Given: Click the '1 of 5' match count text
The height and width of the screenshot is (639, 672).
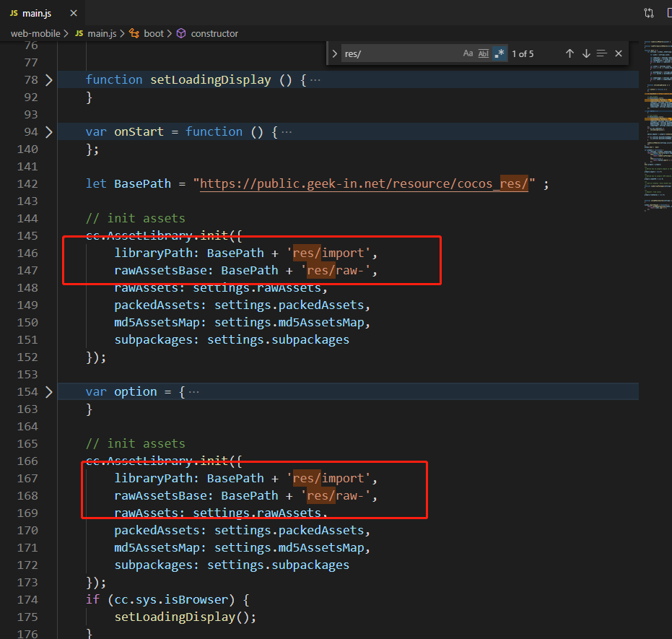Looking at the screenshot, I should (523, 54).
